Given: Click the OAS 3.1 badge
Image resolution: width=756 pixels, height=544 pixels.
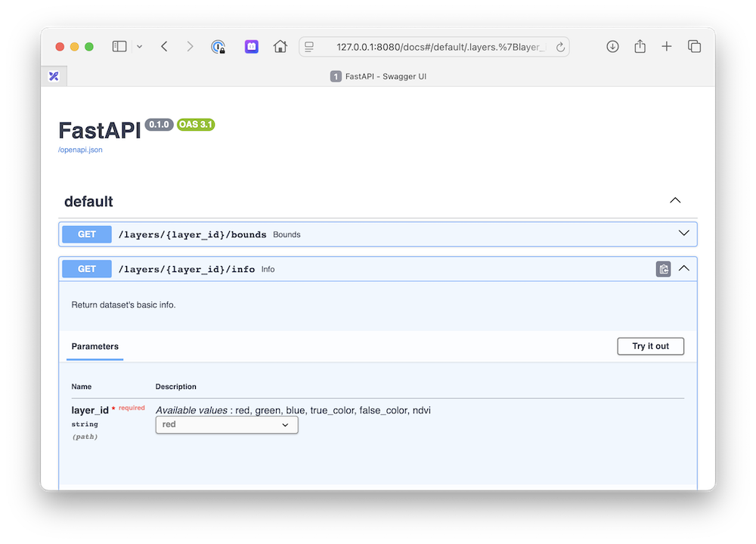Looking at the screenshot, I should 196,125.
